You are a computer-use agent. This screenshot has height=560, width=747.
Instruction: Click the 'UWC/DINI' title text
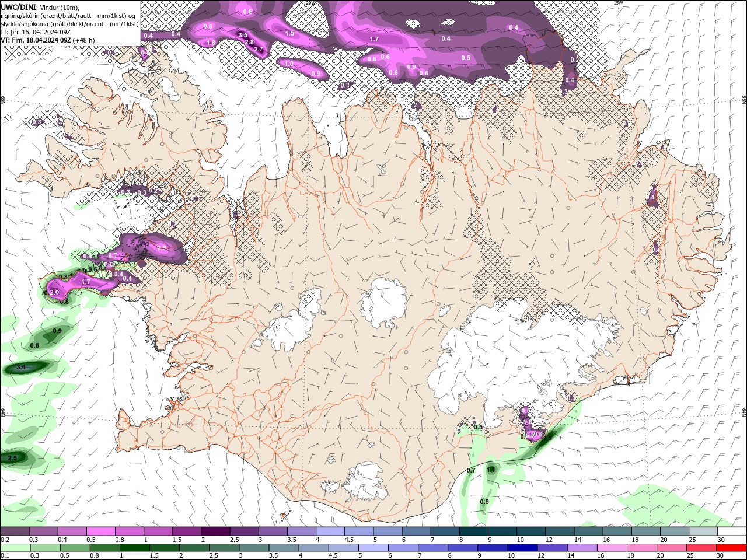19,7
